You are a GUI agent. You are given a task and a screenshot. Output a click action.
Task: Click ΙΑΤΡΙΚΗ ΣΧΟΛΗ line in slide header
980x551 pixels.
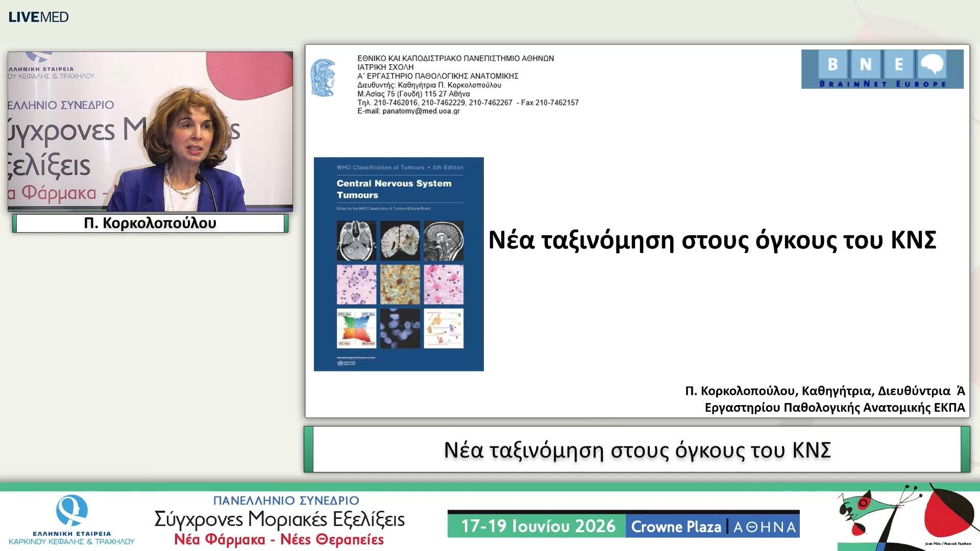tap(385, 67)
